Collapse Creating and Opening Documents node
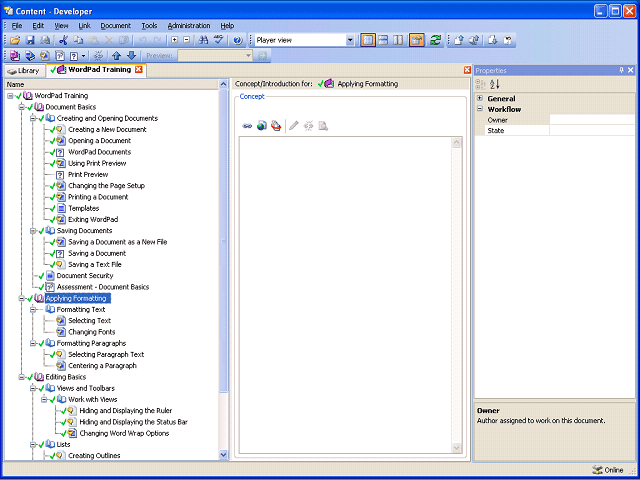Image resolution: width=640 pixels, height=480 pixels. tap(33, 118)
